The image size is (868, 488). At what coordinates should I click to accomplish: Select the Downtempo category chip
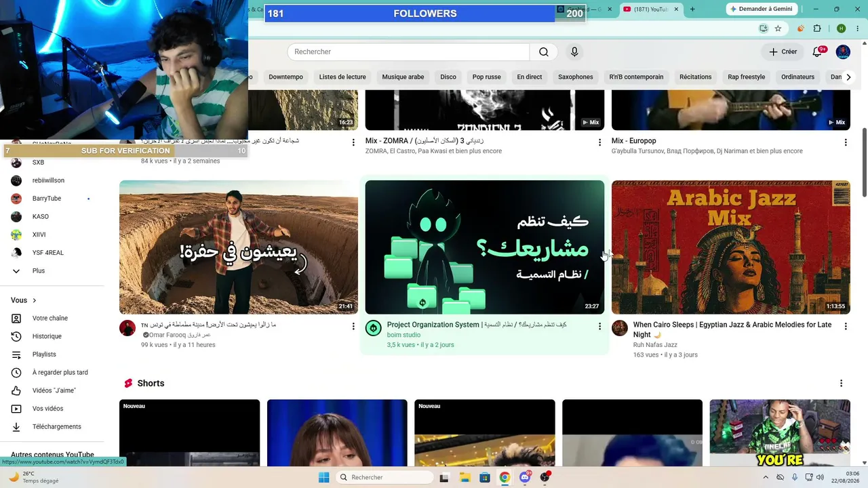[285, 77]
